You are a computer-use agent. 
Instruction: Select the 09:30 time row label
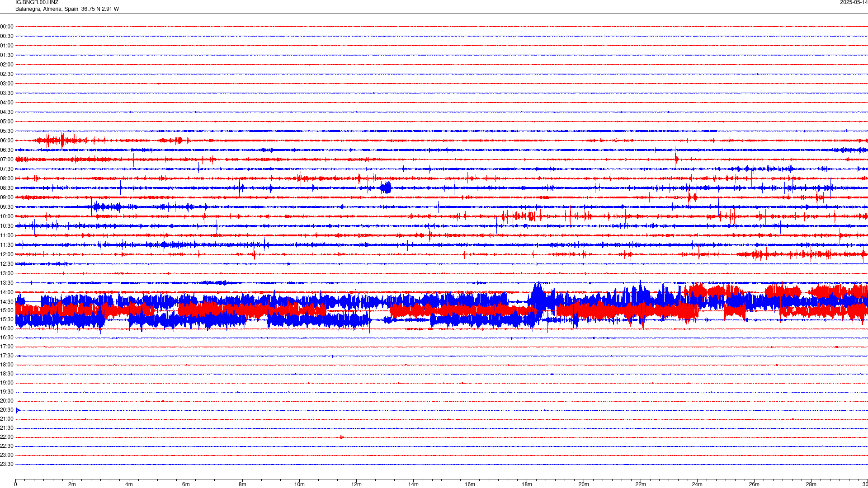(7, 207)
